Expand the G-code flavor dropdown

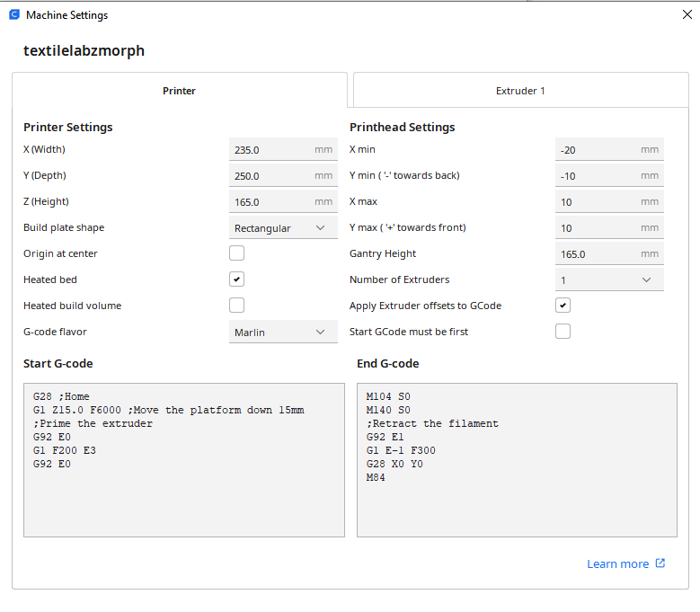(x=283, y=333)
